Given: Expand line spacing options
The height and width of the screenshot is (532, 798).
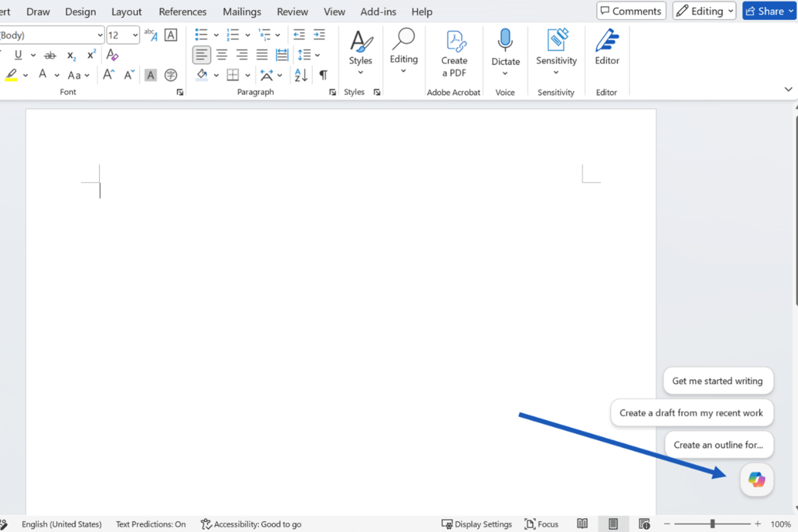Looking at the screenshot, I should pyautogui.click(x=317, y=55).
